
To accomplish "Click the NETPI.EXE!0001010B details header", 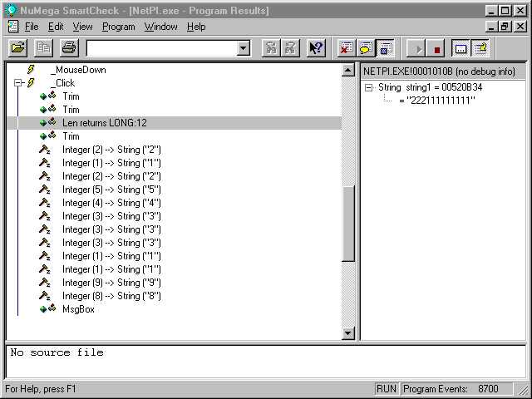I will pos(443,71).
